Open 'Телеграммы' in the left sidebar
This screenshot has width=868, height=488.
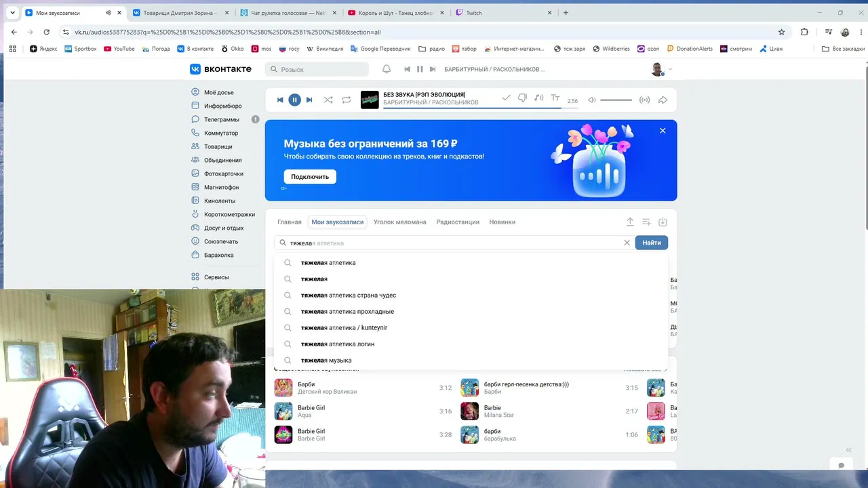pos(222,119)
